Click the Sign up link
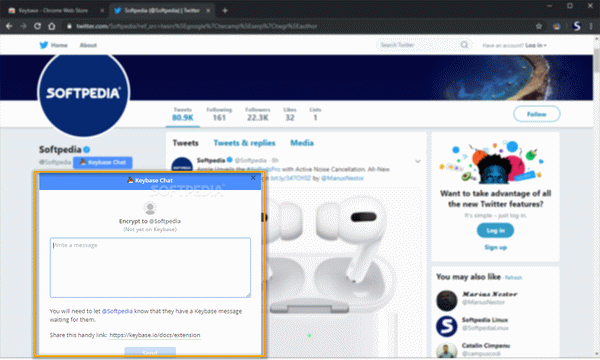This screenshot has height=360, width=600. point(496,248)
